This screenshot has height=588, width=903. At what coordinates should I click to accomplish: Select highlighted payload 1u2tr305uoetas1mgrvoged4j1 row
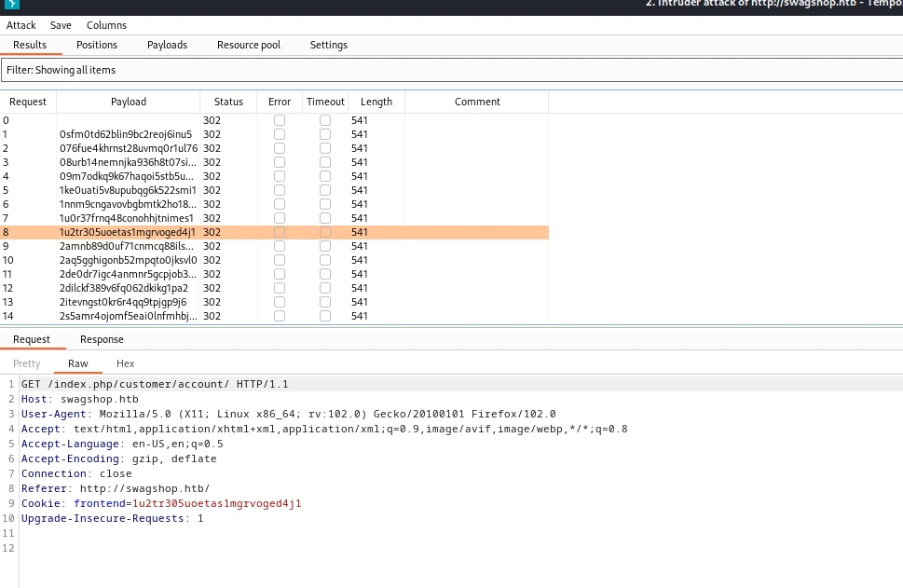click(274, 232)
